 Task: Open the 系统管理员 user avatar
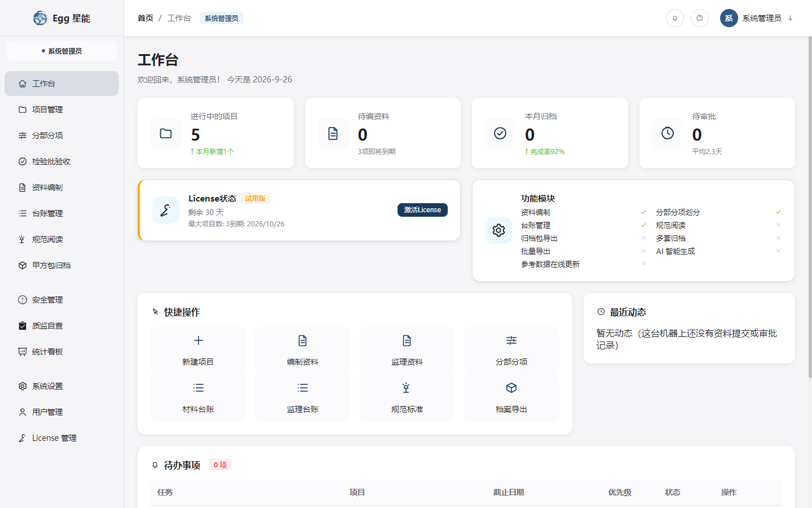[729, 18]
